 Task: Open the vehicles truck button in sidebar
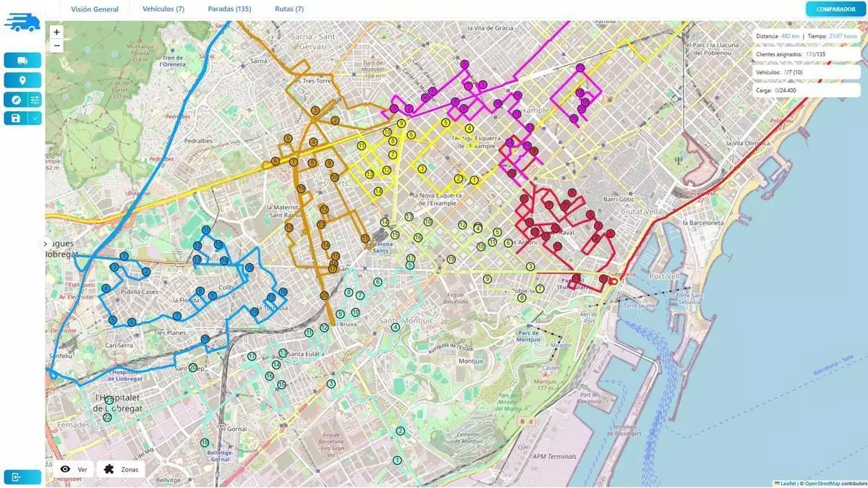tap(22, 61)
